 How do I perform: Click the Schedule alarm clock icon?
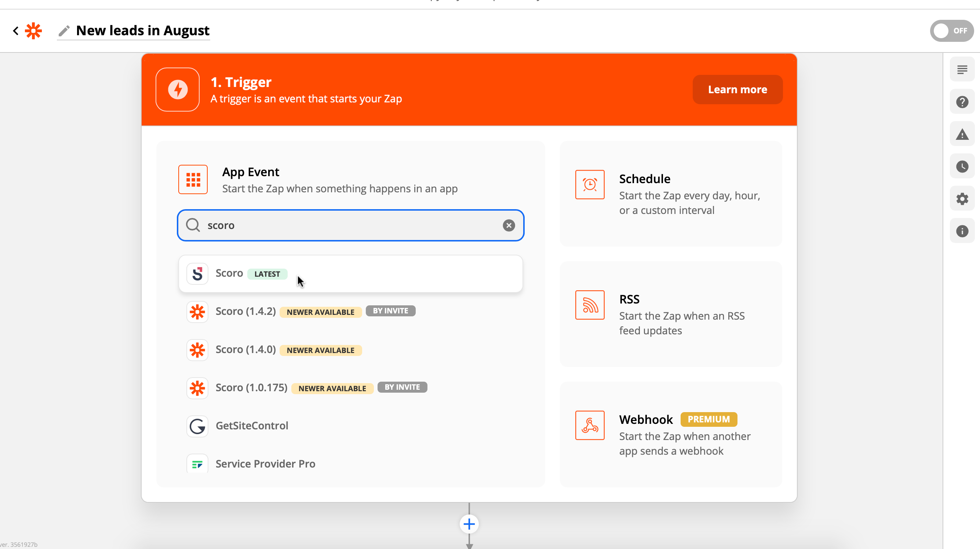[590, 185]
